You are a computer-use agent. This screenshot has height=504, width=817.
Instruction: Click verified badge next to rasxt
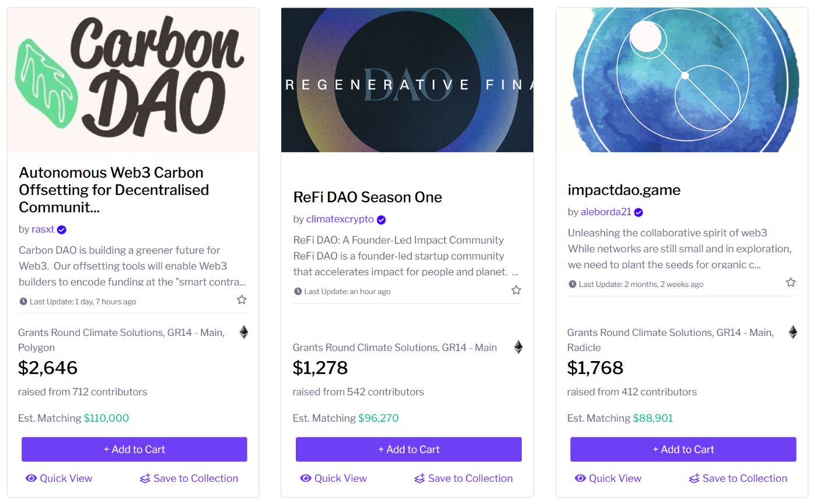pos(62,230)
